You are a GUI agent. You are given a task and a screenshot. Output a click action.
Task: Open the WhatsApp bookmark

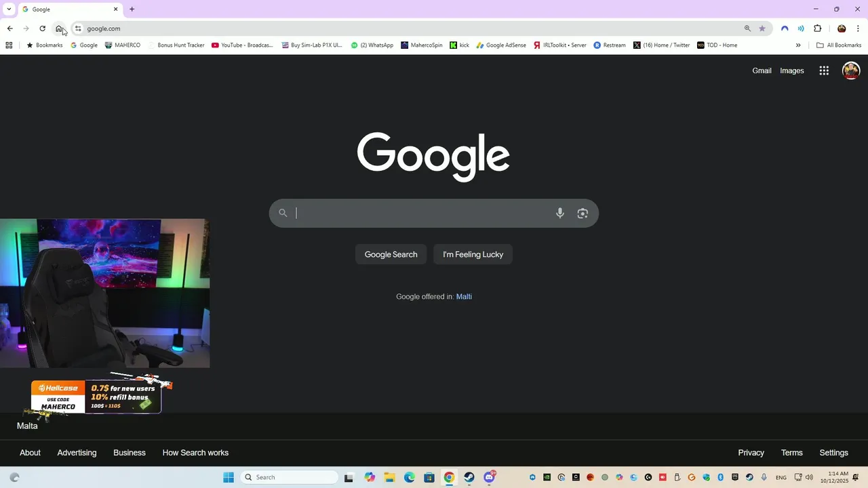[372, 45]
